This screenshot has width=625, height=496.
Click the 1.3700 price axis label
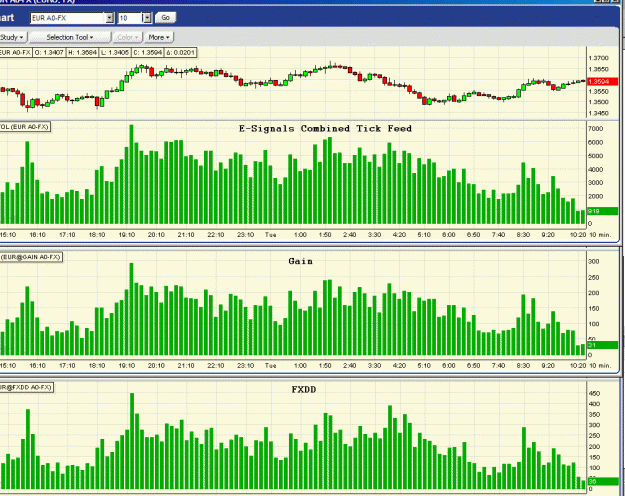598,58
